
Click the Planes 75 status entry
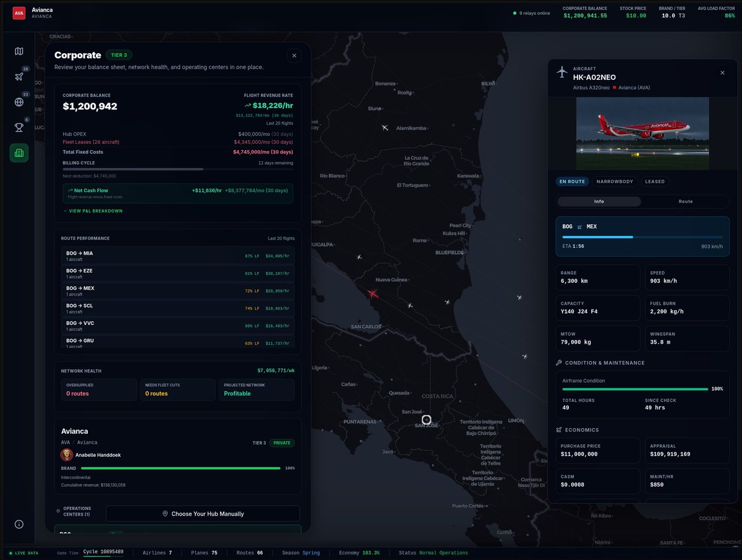tap(204, 553)
